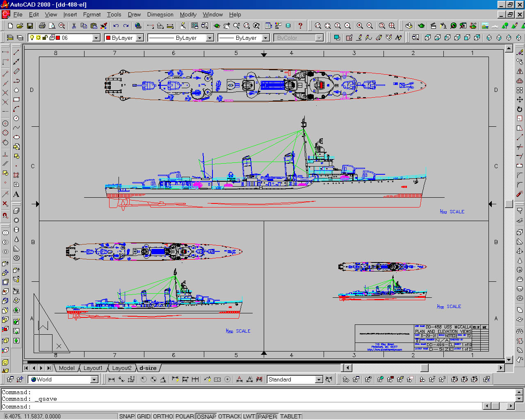This screenshot has height=420, width=525.
Task: Open the Help question mark icon
Action: point(300,26)
